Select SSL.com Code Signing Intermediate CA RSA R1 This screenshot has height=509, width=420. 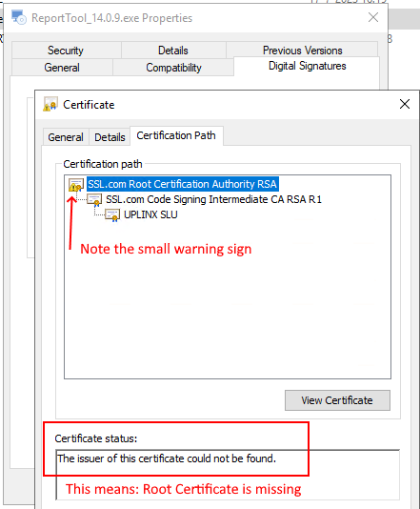click(x=213, y=199)
